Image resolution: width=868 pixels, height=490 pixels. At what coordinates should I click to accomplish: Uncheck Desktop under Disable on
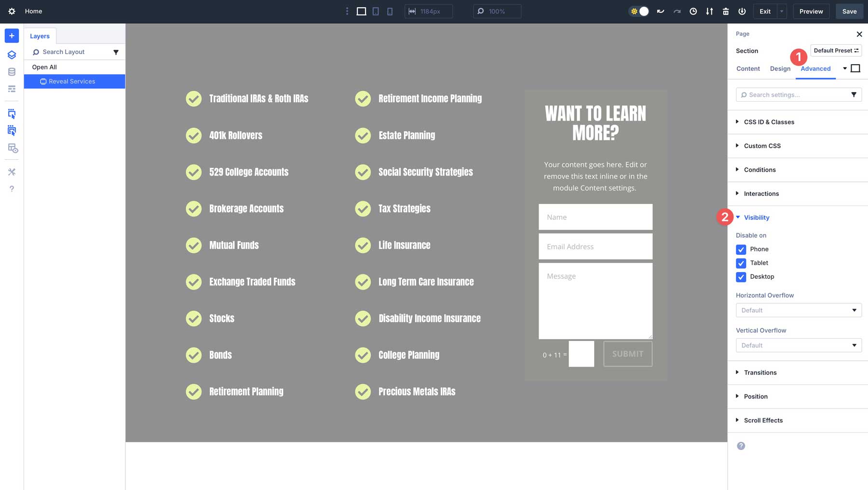tap(741, 277)
